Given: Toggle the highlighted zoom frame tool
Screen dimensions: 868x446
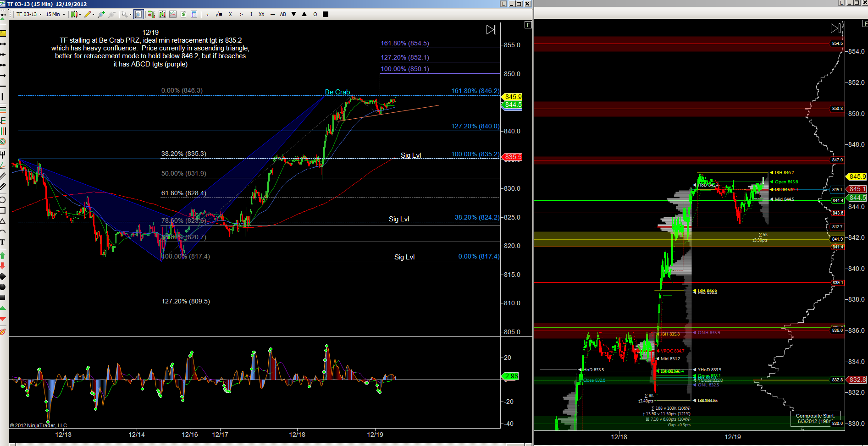Looking at the screenshot, I should [x=138, y=14].
